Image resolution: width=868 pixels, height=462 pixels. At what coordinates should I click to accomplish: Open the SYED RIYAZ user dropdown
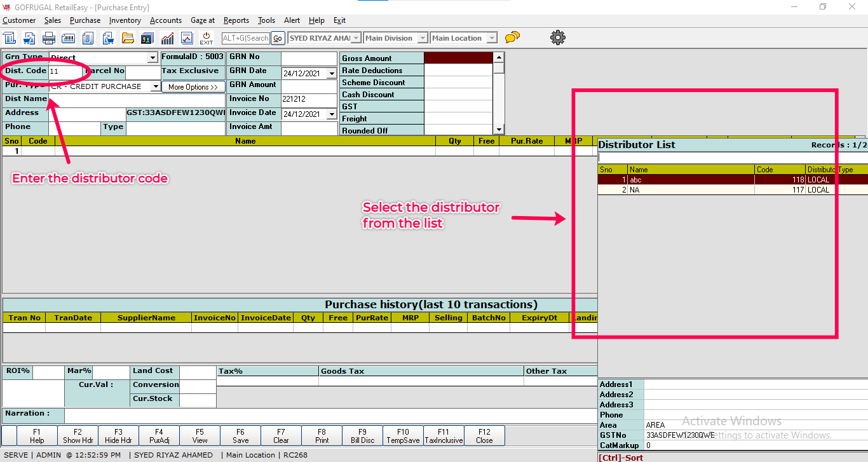click(x=356, y=38)
